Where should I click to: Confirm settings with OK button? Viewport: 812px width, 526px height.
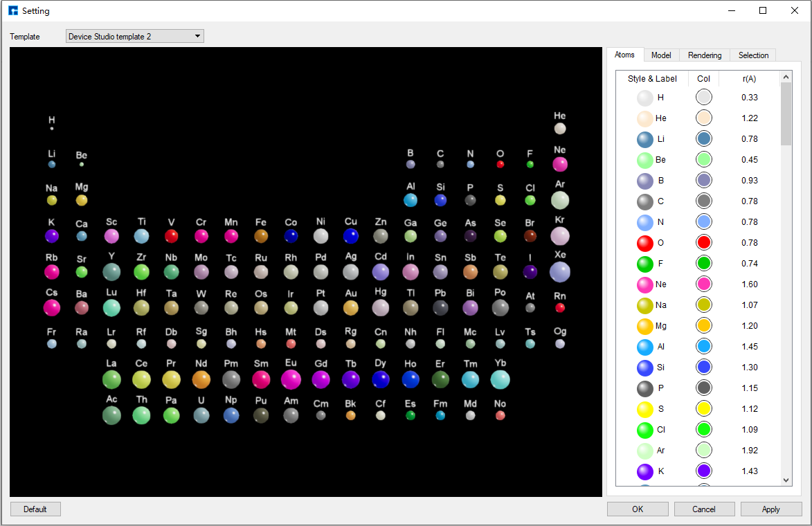638,509
